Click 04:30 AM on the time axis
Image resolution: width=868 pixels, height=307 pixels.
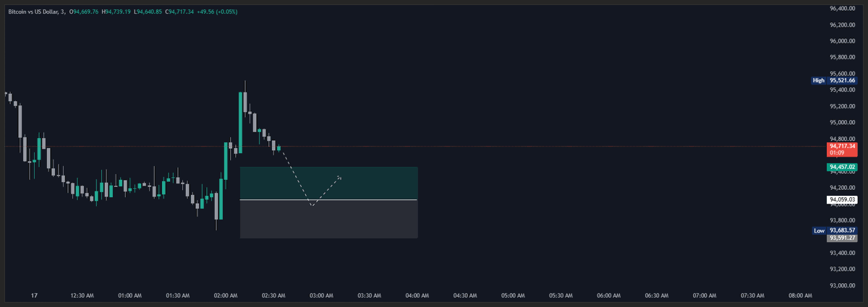(x=465, y=295)
